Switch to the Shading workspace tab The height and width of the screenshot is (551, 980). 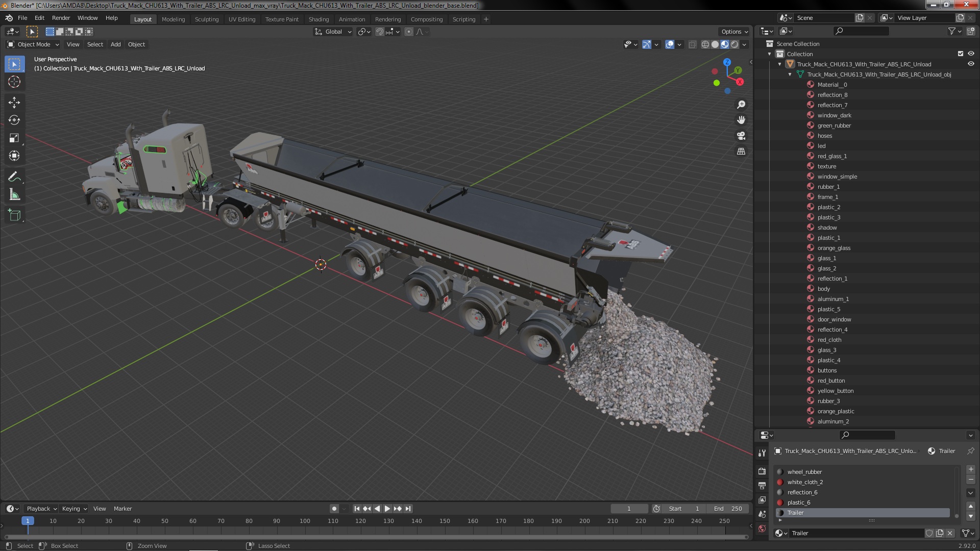coord(318,19)
